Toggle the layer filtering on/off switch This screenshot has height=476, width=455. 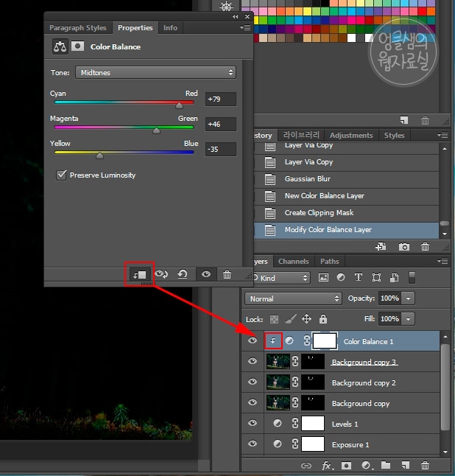(412, 278)
